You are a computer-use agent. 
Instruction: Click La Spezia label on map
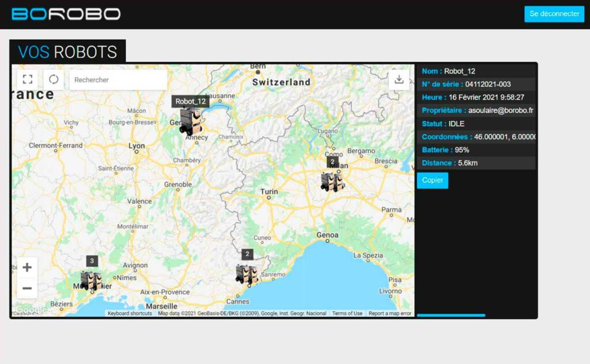coord(368,255)
